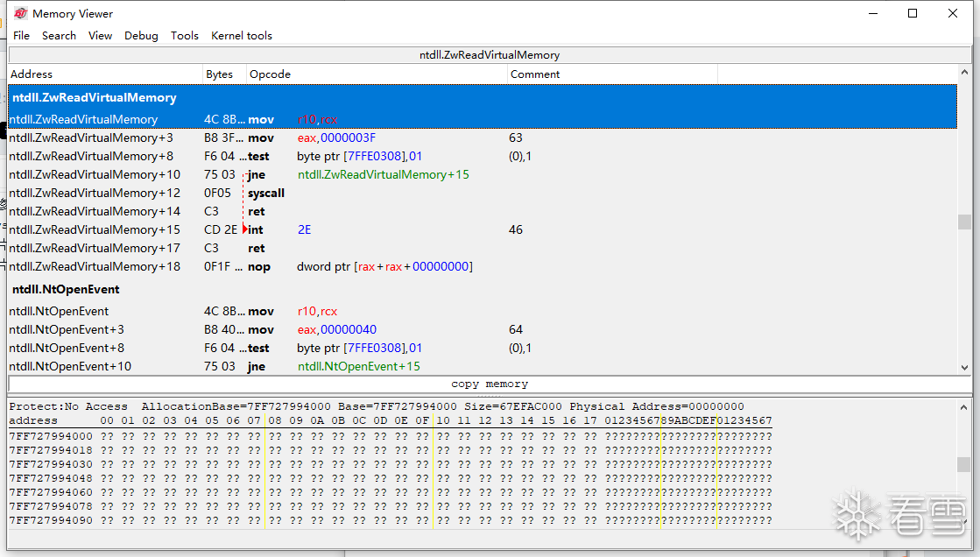Click the Address column header
This screenshot has height=557, width=980.
point(32,74)
